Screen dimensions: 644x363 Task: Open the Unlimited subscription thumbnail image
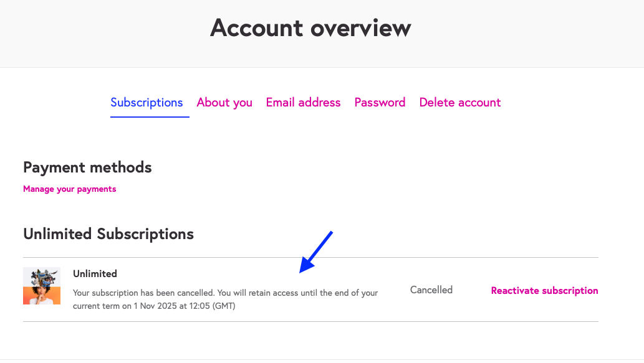[42, 286]
